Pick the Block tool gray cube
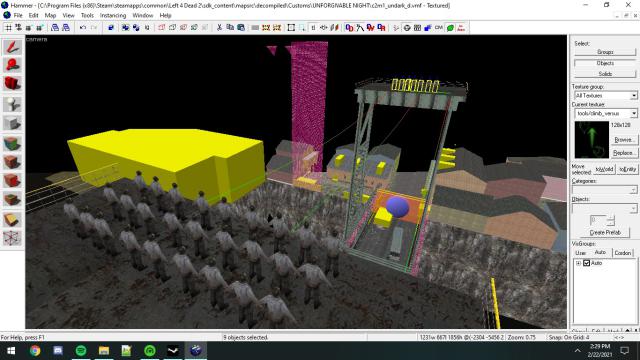640x360 pixels. [12, 123]
